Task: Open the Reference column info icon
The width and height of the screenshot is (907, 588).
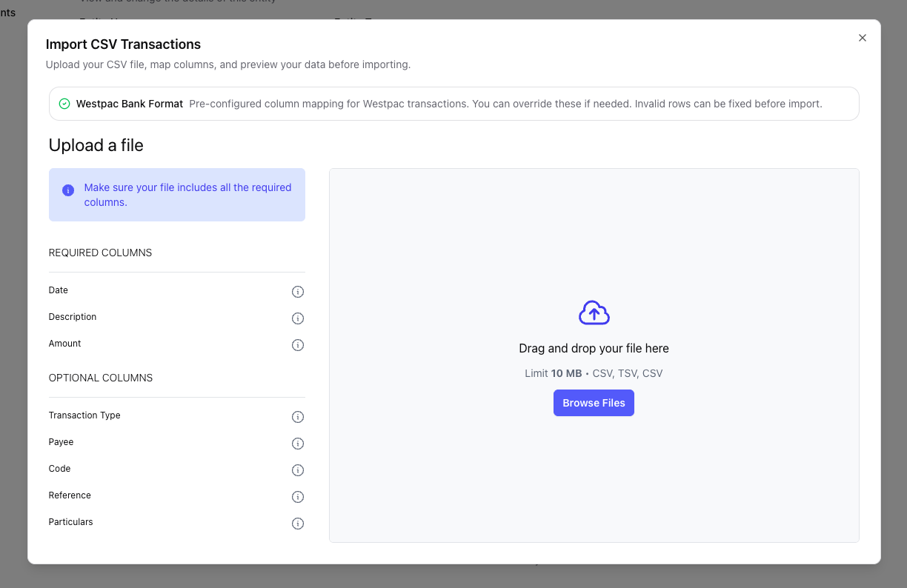Action: click(x=298, y=497)
